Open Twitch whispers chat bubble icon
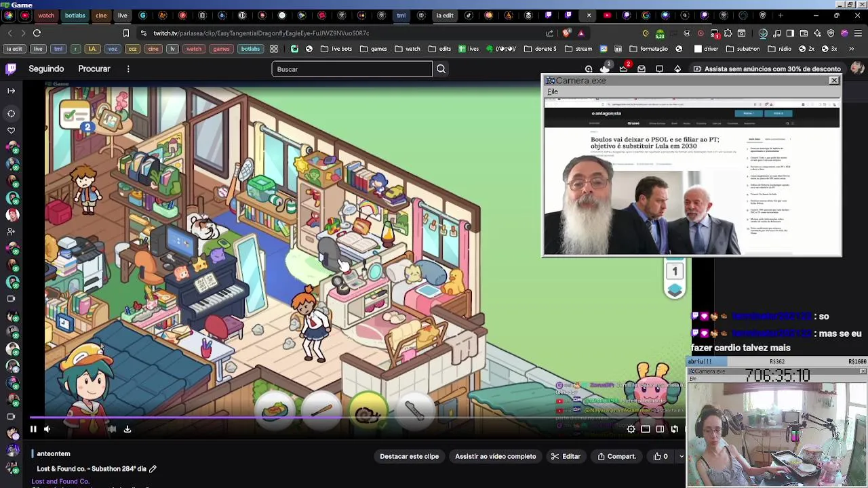 point(659,68)
